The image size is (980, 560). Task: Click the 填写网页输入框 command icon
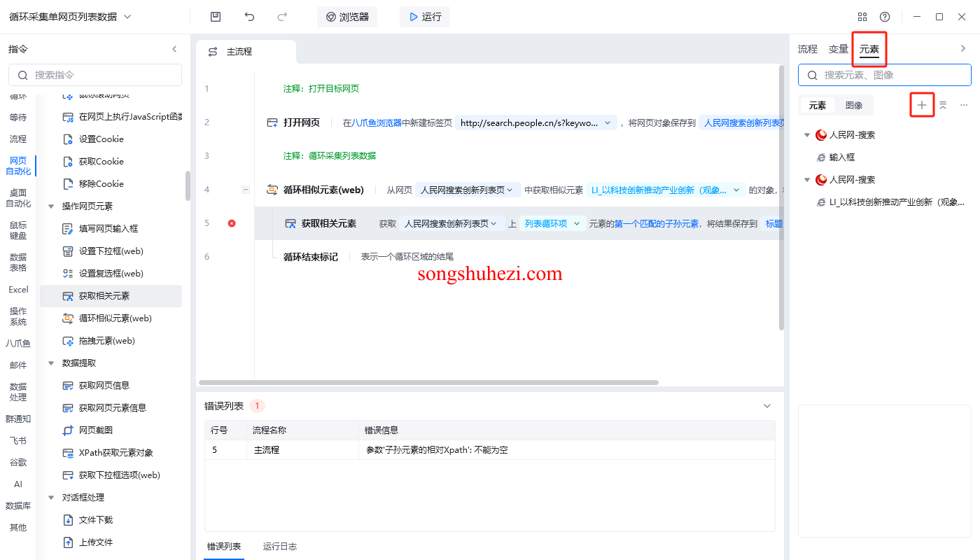pos(68,229)
